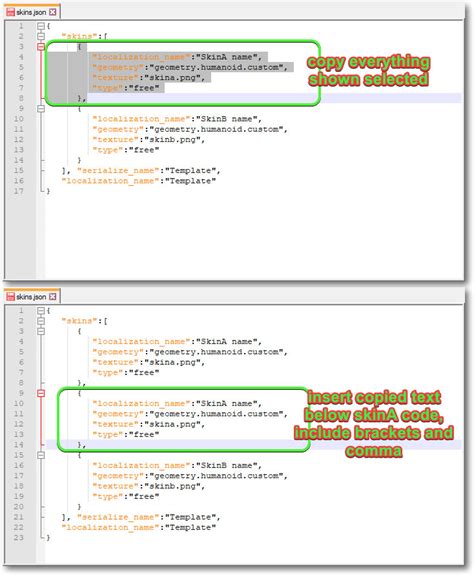Click line number 23 in bottom editor
This screenshot has width=474, height=575.
19,538
